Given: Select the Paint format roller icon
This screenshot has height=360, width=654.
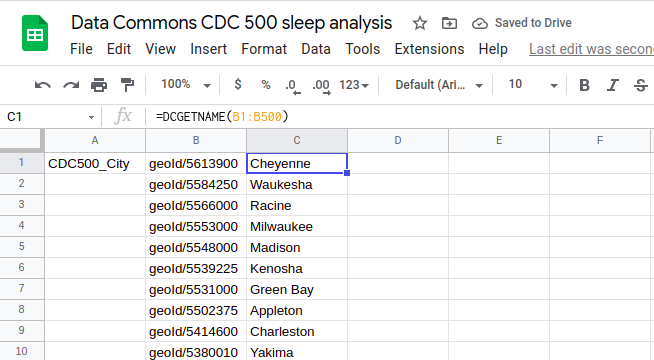Looking at the screenshot, I should [x=127, y=85].
